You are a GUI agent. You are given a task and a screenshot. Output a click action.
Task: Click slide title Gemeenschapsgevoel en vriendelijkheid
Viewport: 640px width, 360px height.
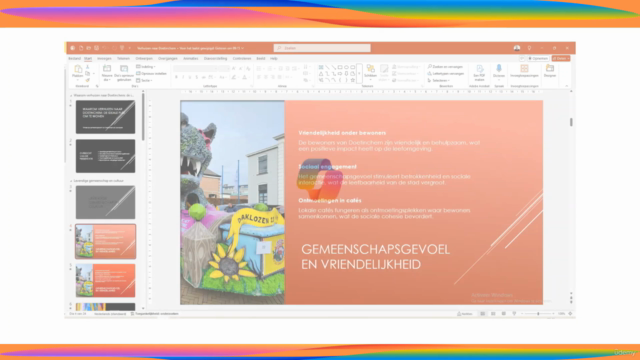[x=376, y=257]
